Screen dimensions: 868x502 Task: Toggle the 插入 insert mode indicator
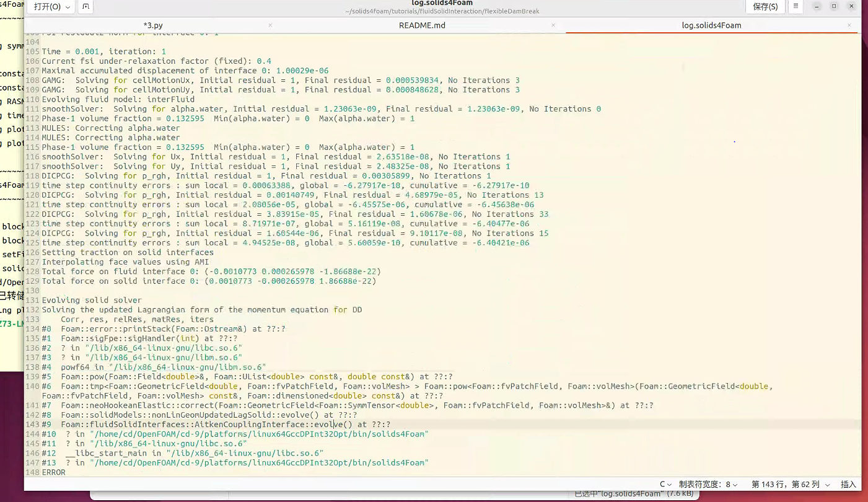point(848,484)
